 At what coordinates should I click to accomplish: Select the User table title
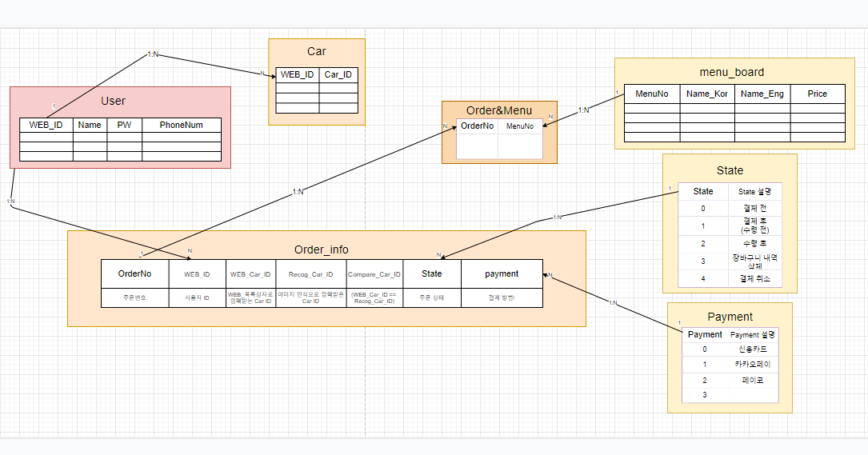(113, 101)
